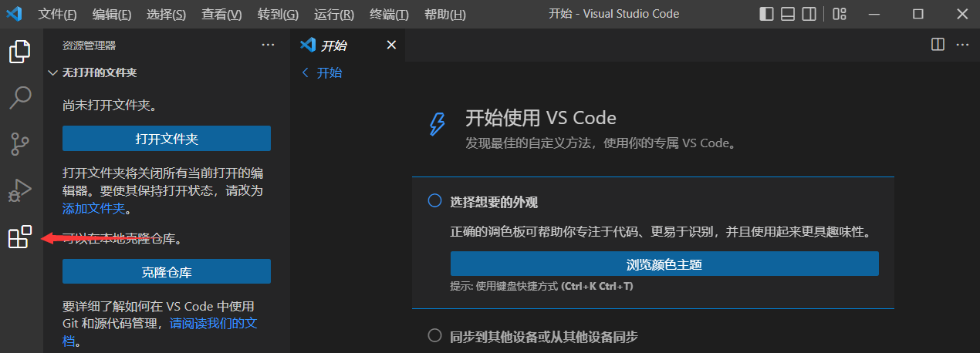Toggle primary side bar layout icon
Viewport: 980px width, 353px height.
click(766, 14)
